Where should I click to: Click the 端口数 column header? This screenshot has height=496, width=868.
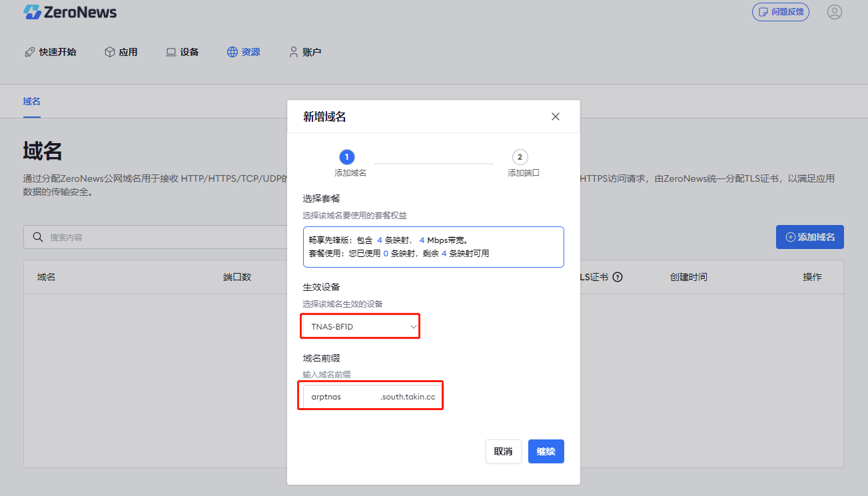(237, 277)
